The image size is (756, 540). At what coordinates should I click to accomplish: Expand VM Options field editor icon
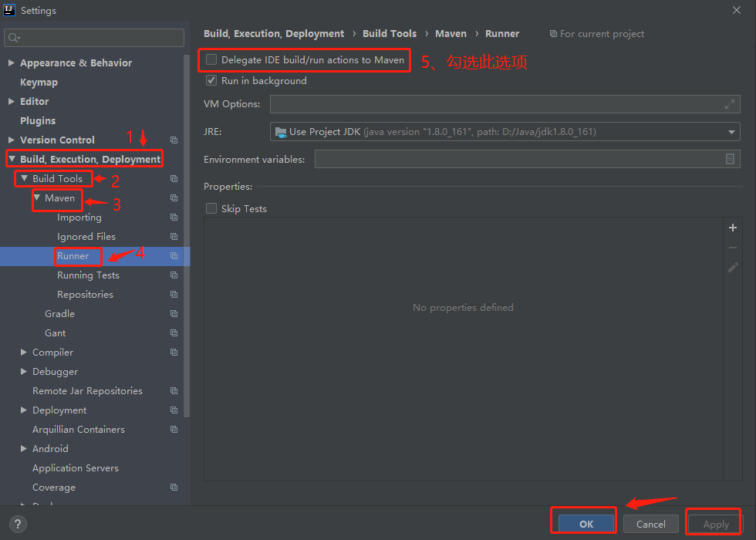(x=730, y=104)
